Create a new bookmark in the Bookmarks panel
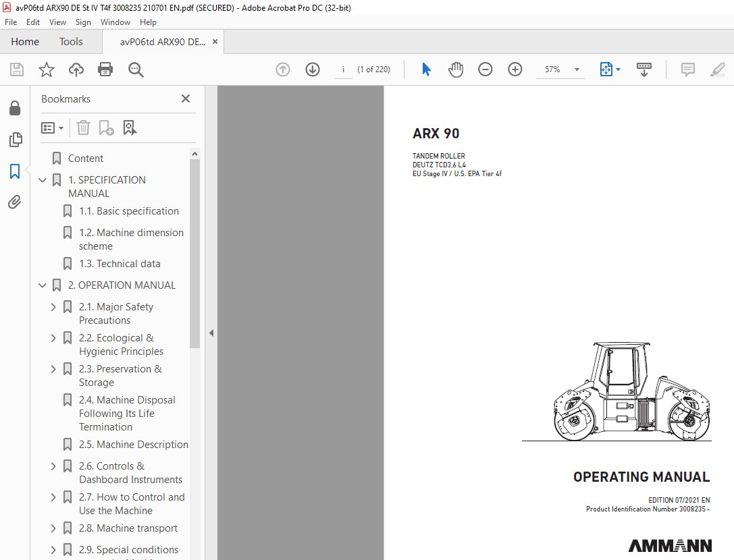The image size is (734, 560). 106,128
